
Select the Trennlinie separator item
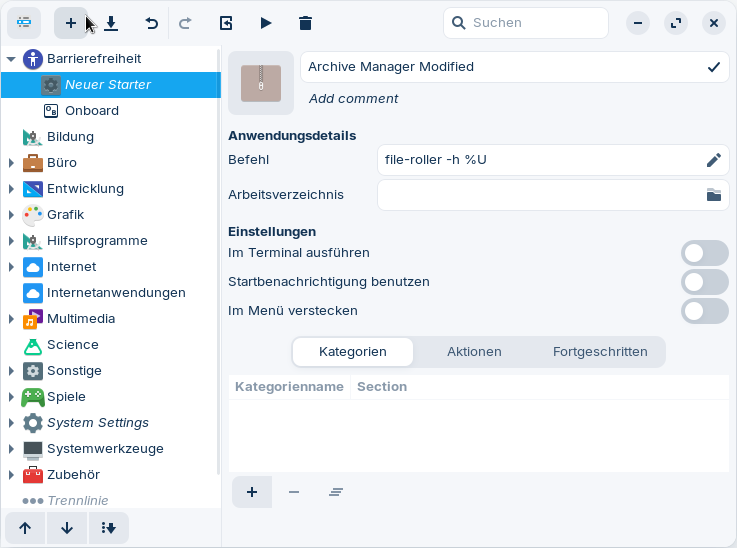(x=111, y=501)
